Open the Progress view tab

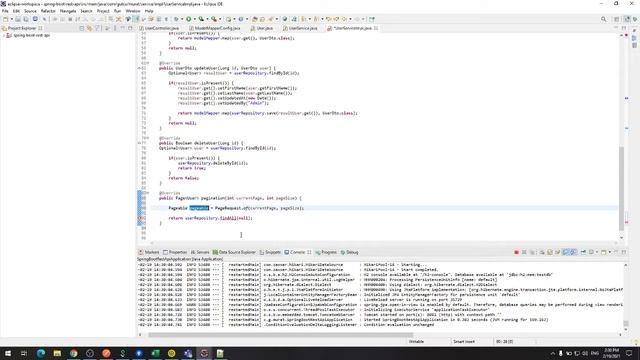click(x=326, y=252)
